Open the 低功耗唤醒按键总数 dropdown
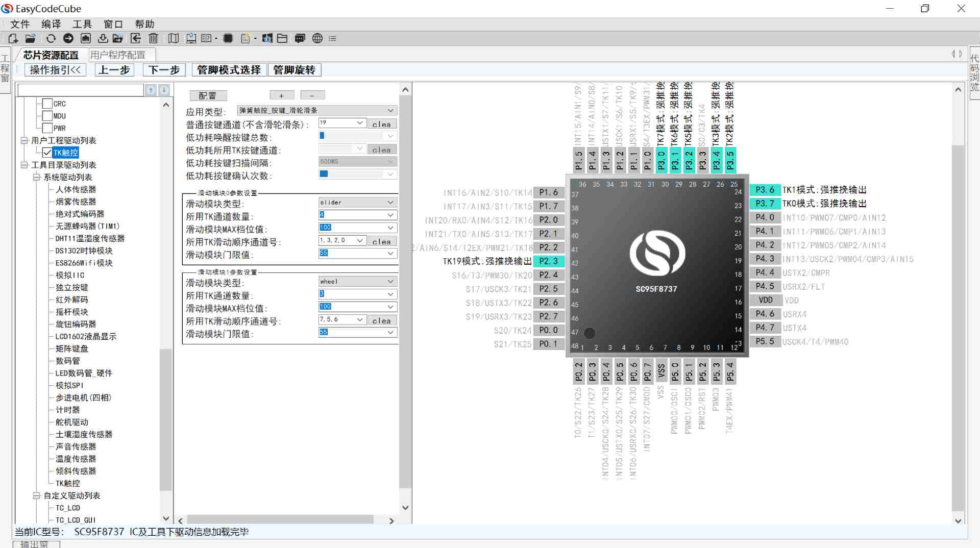The image size is (980, 548). [357, 136]
